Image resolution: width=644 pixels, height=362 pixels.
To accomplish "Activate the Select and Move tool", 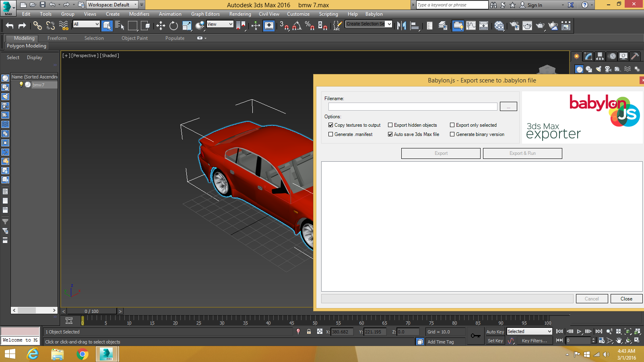I will point(161,26).
